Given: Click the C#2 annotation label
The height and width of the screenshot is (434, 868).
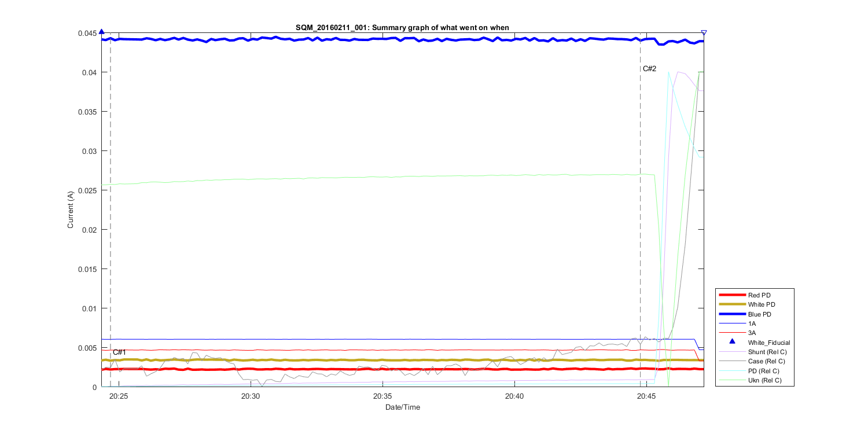Looking at the screenshot, I should (x=649, y=69).
